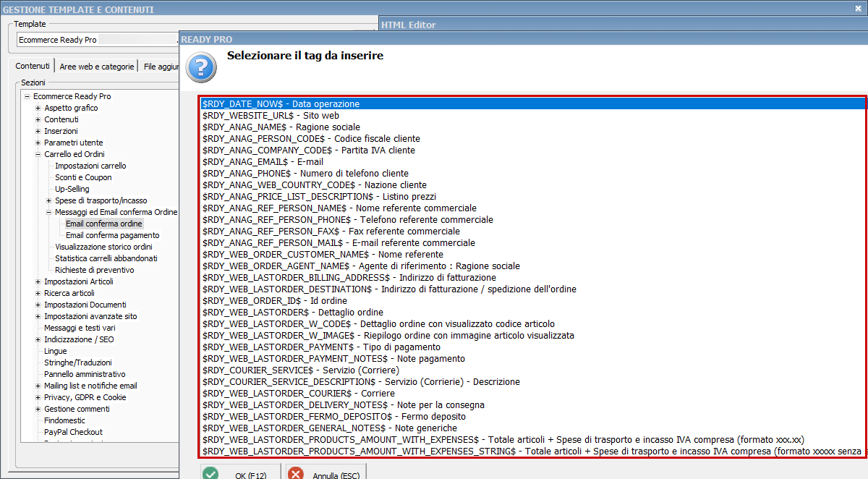Expand the Mailing list e notifiche email node
868x479 pixels.
pyautogui.click(x=38, y=386)
